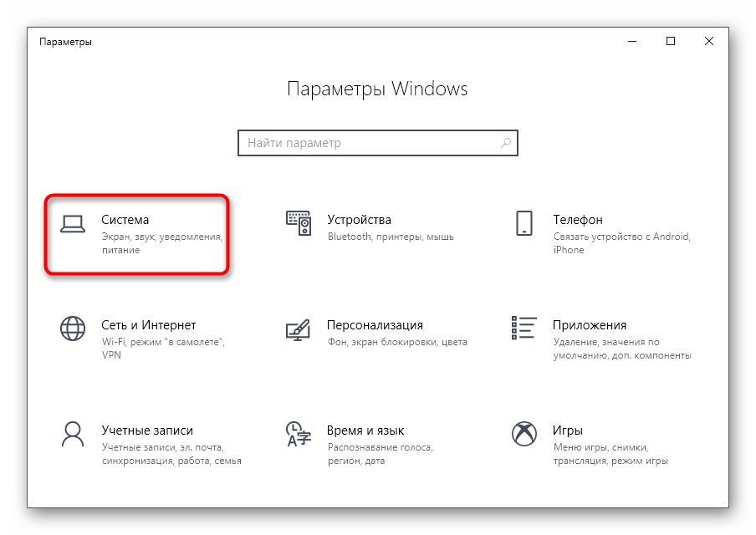Minimize the Параметры window

pyautogui.click(x=632, y=42)
